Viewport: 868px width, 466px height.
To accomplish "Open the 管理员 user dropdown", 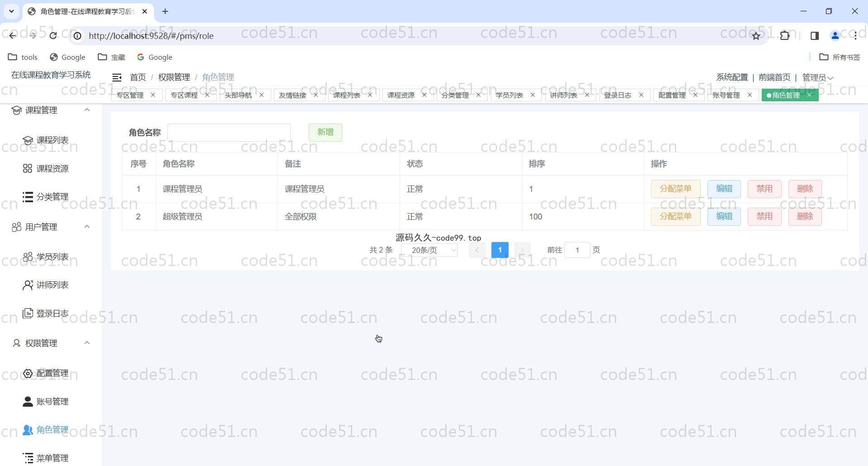I will (817, 77).
